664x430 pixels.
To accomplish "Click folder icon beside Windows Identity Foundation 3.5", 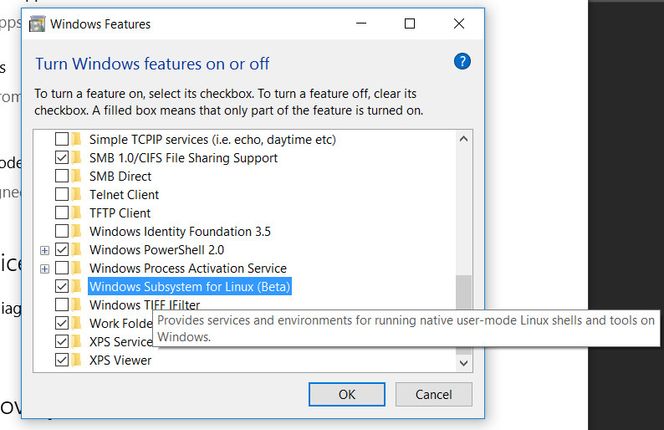I will (76, 231).
